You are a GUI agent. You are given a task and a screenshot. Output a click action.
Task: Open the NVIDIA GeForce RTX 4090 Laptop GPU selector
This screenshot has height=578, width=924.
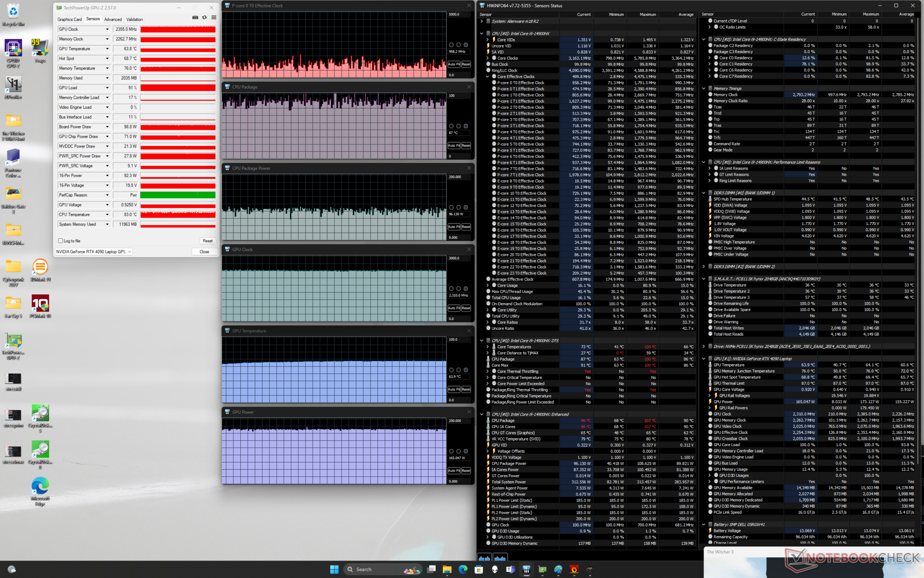tap(94, 251)
